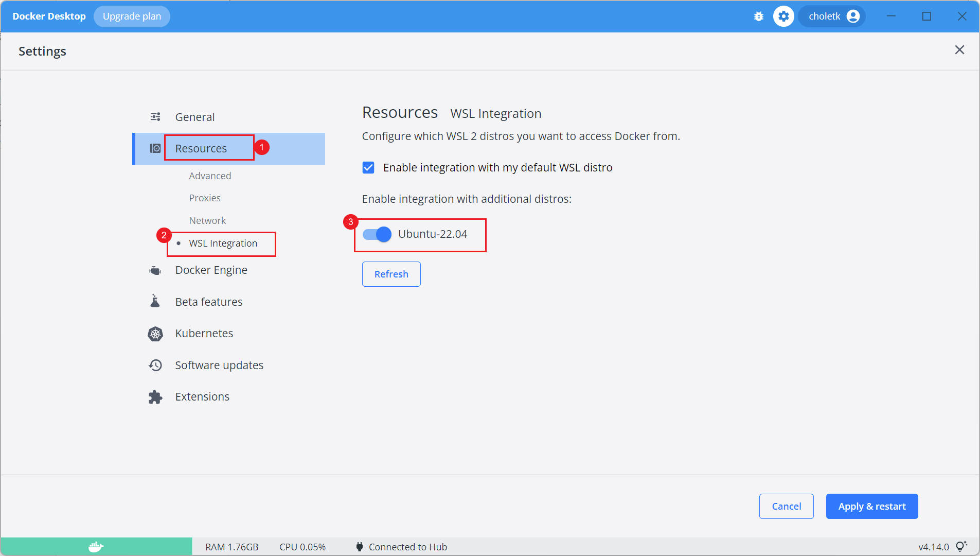Click the Docker Engine sidebar icon
Image resolution: width=980 pixels, height=556 pixels.
pyautogui.click(x=155, y=270)
